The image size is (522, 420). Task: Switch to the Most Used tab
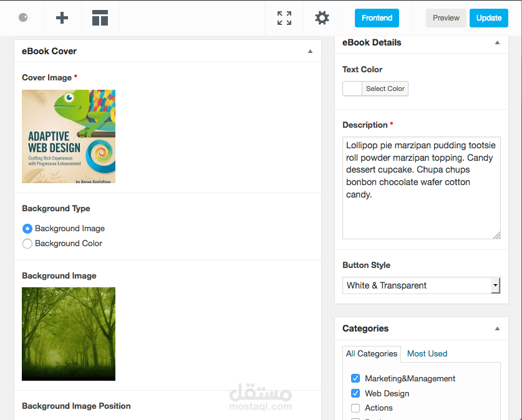427,353
